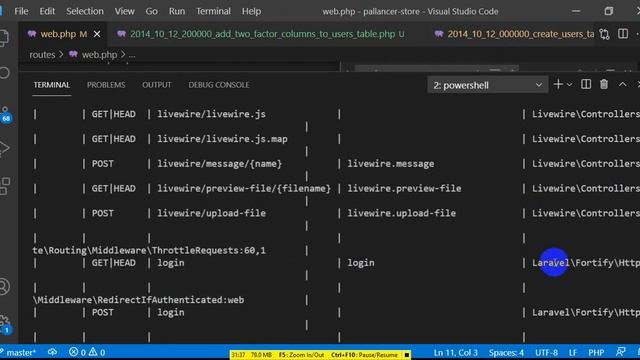Open the Accounts menu icon
Screen dimensions: 640x360
pyautogui.click(x=4, y=287)
